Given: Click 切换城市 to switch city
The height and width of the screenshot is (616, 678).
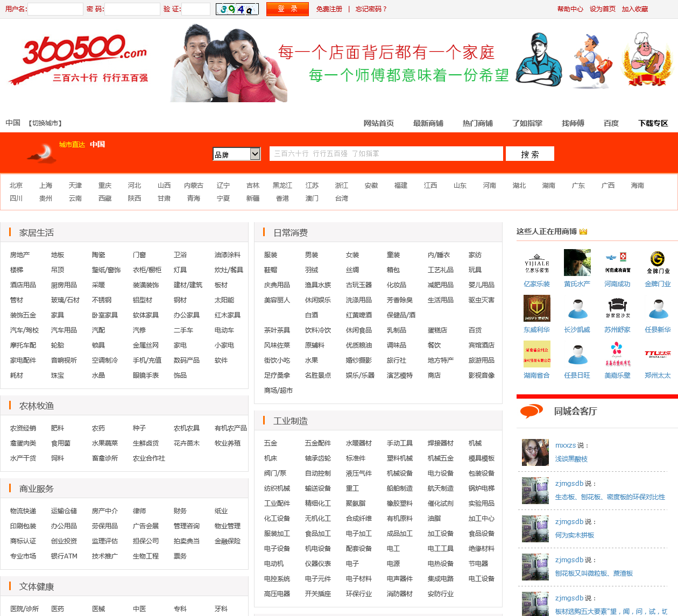Looking at the screenshot, I should tap(45, 123).
